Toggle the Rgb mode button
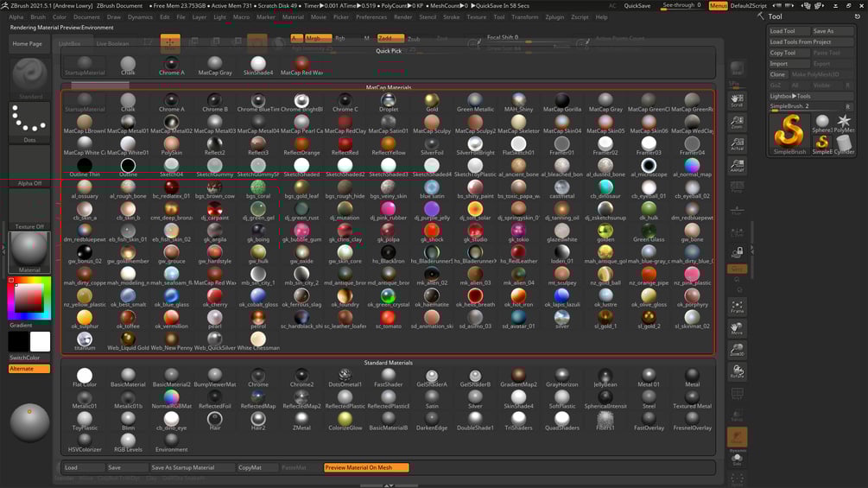The height and width of the screenshot is (488, 868). coord(340,38)
